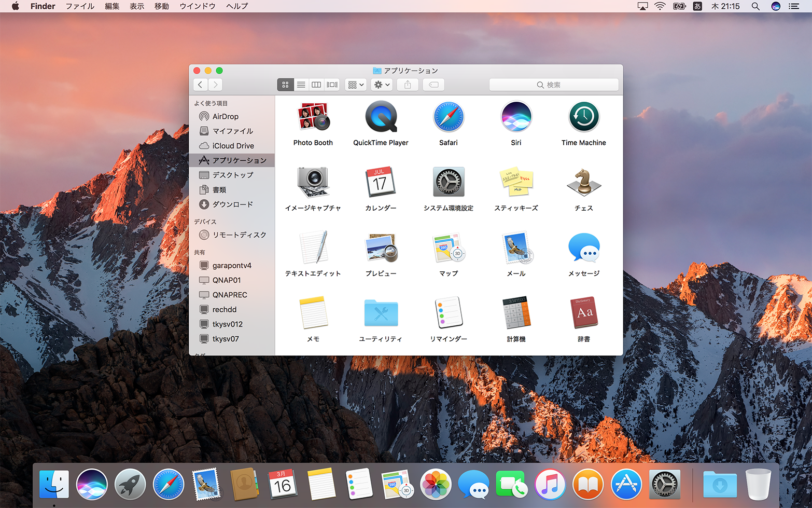This screenshot has height=508, width=812.
Task: Open the 編集 menu
Action: pos(112,6)
